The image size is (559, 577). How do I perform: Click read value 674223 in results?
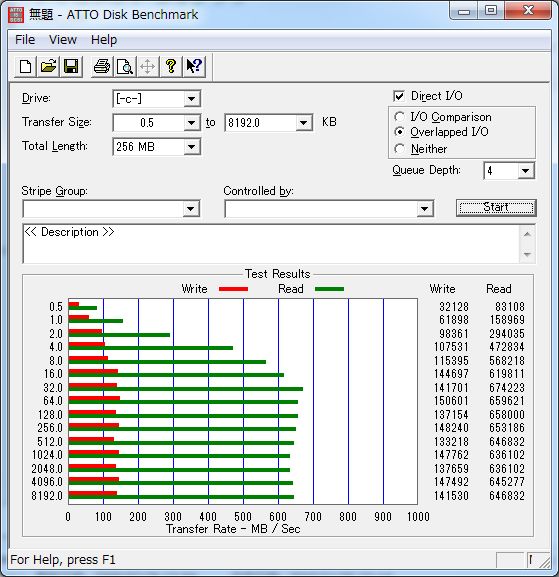point(507,388)
